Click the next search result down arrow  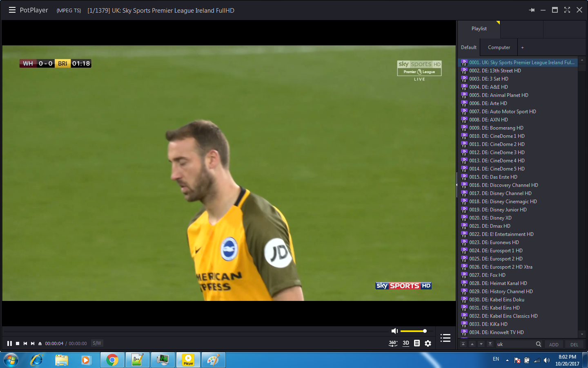click(481, 344)
